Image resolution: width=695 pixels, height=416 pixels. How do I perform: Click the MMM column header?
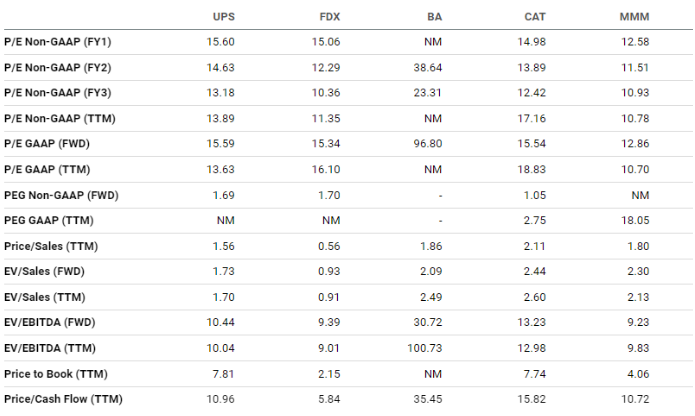point(634,17)
